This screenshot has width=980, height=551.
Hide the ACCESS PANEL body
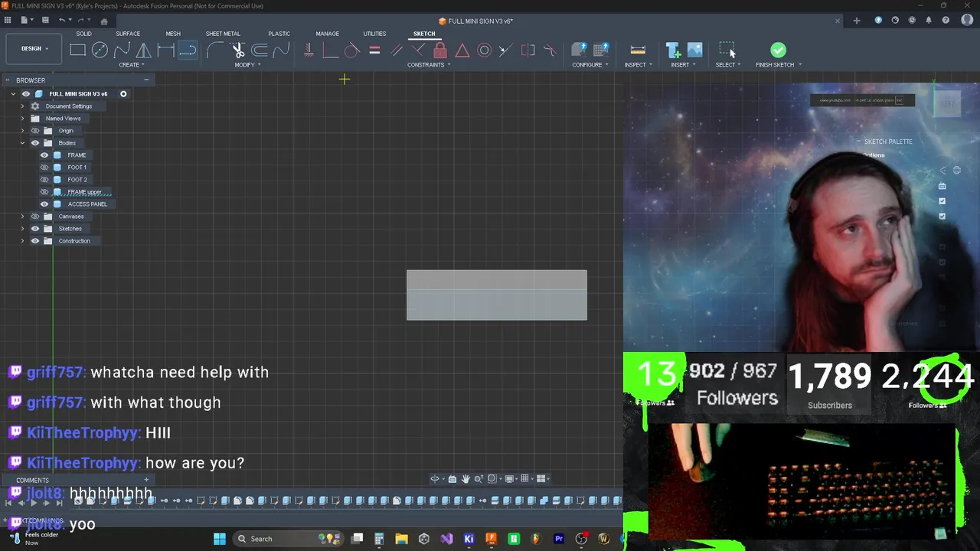[44, 204]
